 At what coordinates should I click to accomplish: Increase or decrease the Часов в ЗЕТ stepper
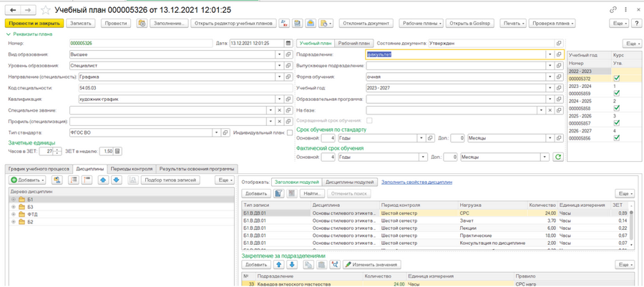[x=58, y=152]
